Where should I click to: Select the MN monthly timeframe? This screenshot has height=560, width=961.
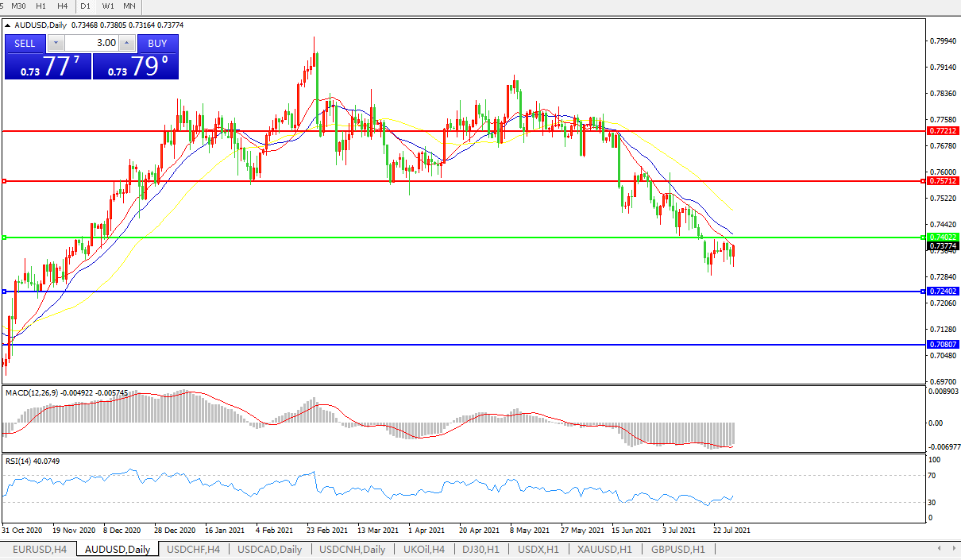click(x=129, y=6)
